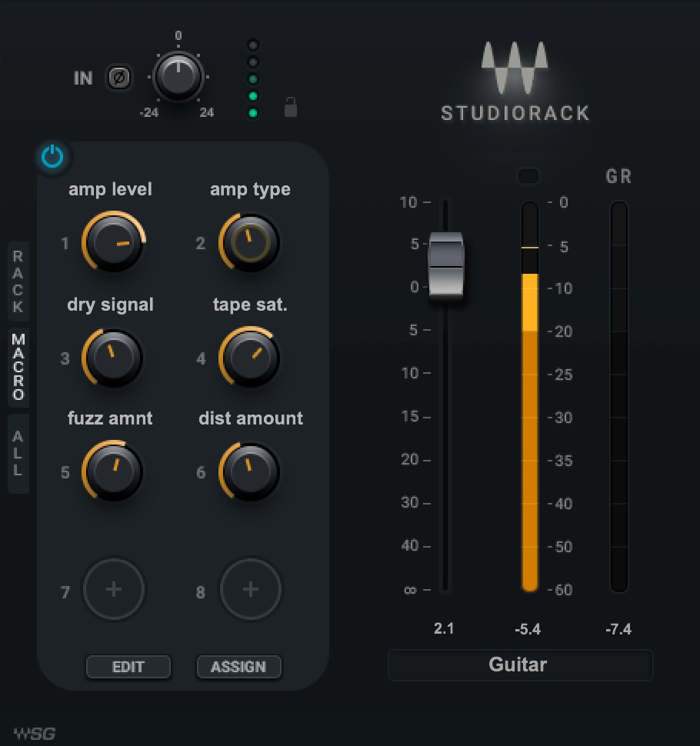
Task: Toggle the input lock icon
Action: pos(290,107)
